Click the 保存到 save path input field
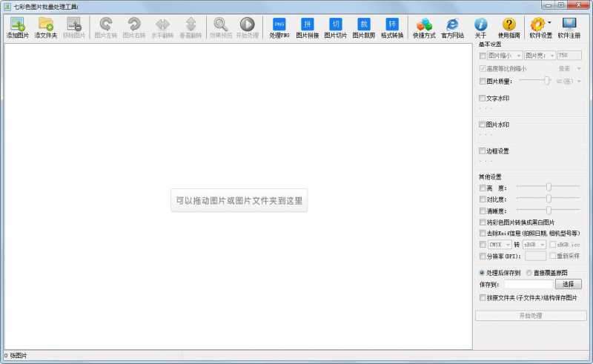 (529, 284)
